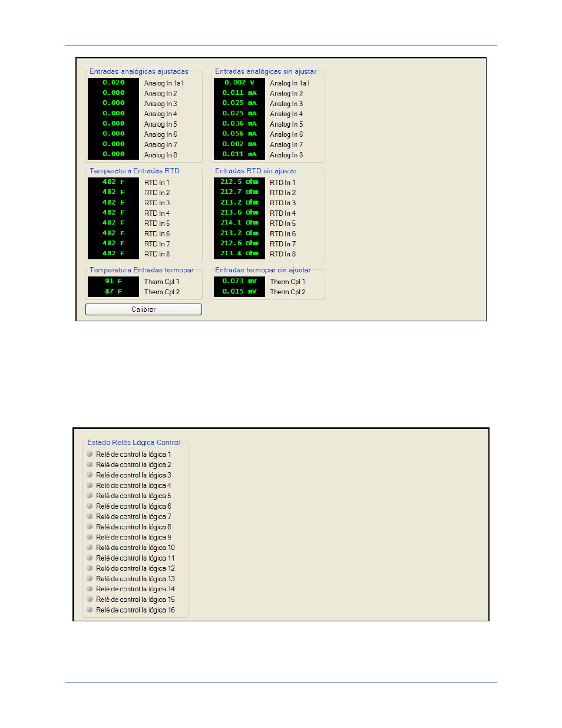This screenshot has height=728, width=562.
Task: Select indicator for Relé de control la lógica 10
Action: 90,548
